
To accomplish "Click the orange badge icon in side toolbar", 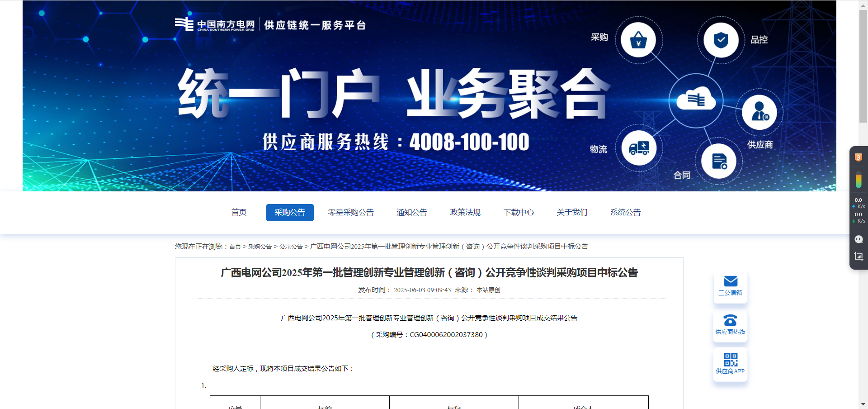I will coord(859,157).
